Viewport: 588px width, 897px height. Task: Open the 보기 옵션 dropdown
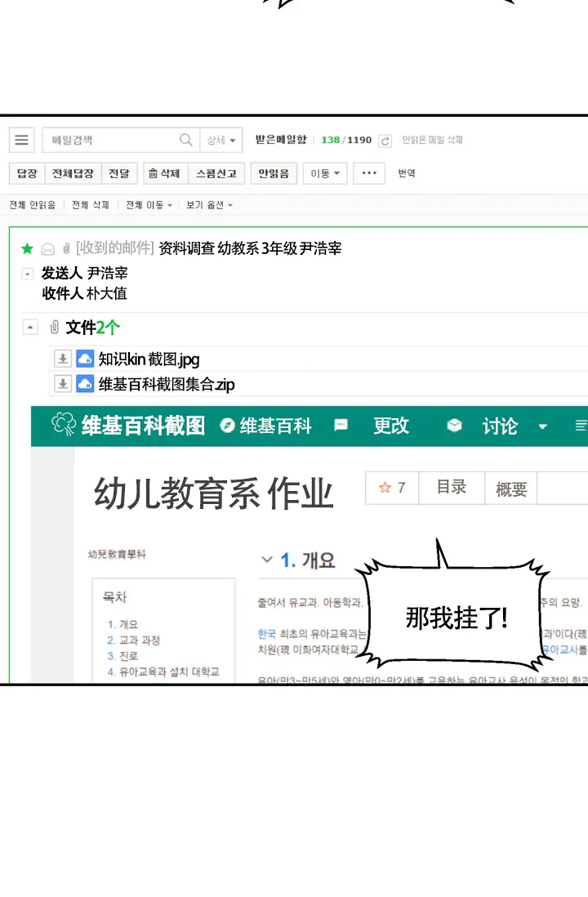tap(209, 205)
